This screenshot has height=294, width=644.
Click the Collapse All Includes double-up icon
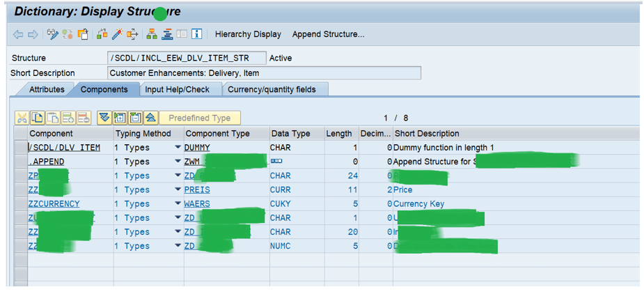coord(151,118)
